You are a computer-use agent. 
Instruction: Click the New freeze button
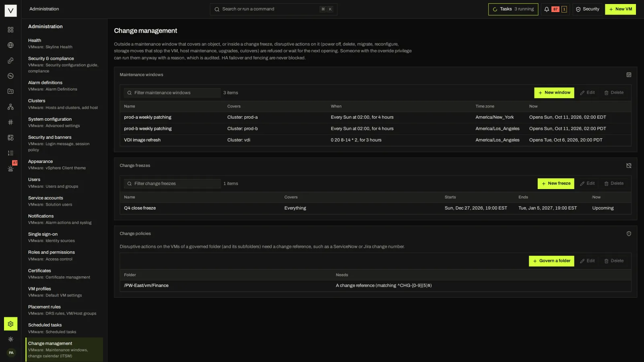pyautogui.click(x=556, y=183)
